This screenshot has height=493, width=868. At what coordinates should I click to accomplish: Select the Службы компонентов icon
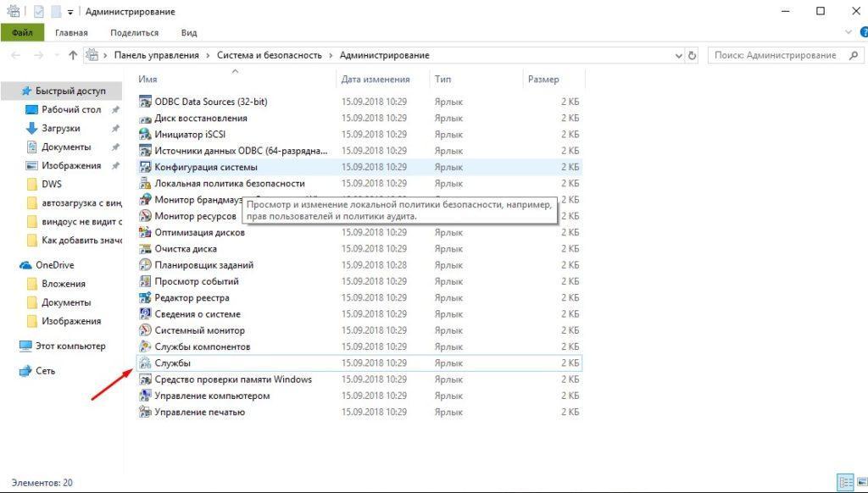pos(145,346)
